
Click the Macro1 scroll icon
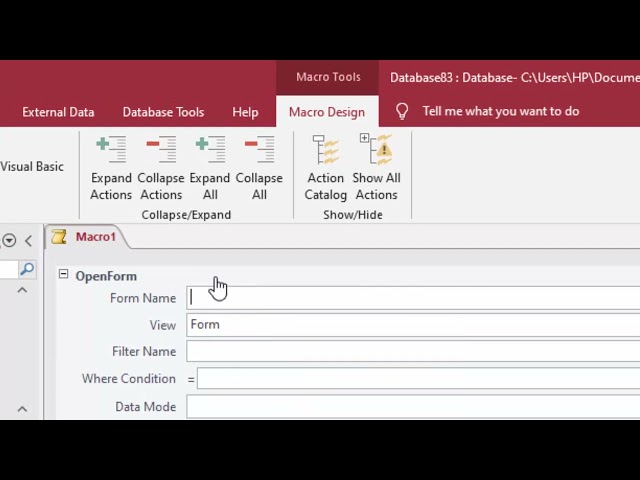click(59, 237)
